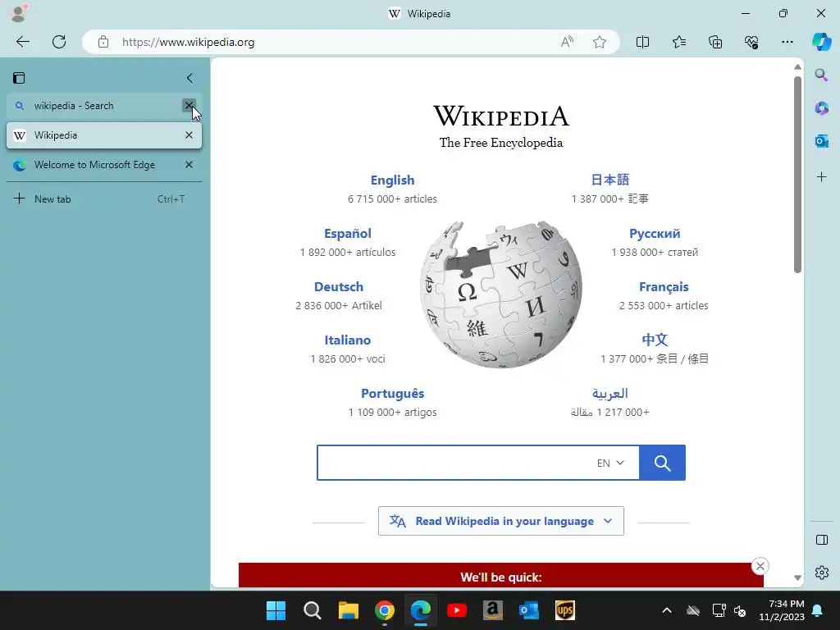Open the Favorites list
Image resolution: width=840 pixels, height=630 pixels.
pyautogui.click(x=678, y=42)
